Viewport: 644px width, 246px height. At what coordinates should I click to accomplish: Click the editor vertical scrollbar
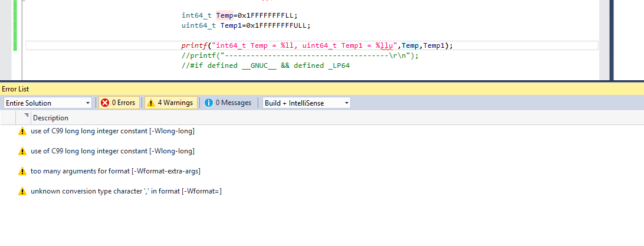click(x=604, y=35)
